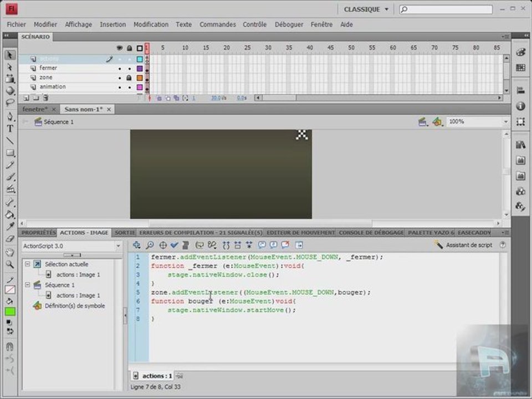Select the Eraser tool
Viewport: 532px width, 399px height.
coord(10,238)
